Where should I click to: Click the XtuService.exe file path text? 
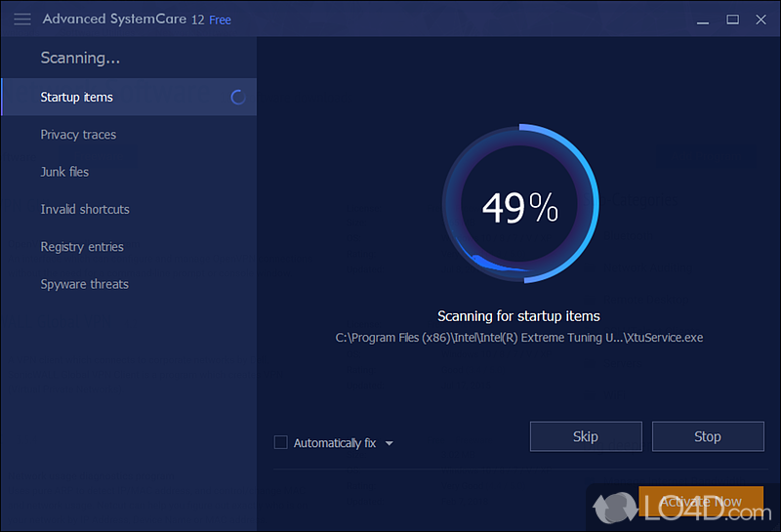click(519, 338)
